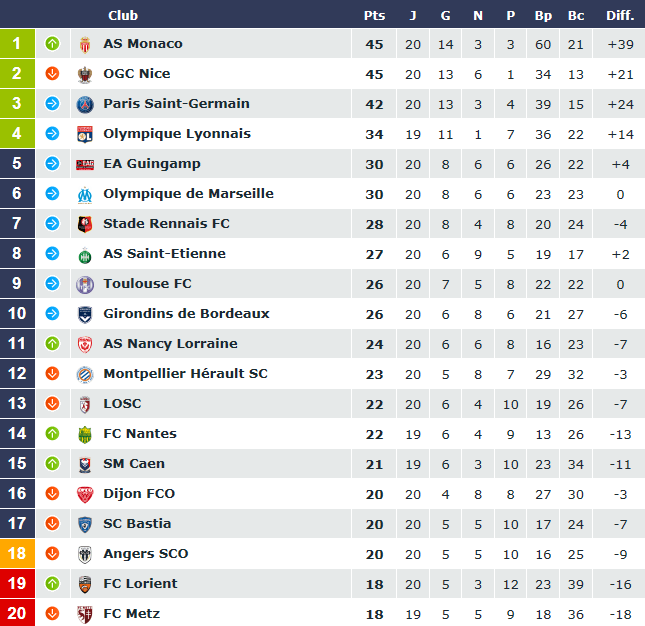This screenshot has width=645, height=626.
Task: Open the OGC Nice team link
Action: (137, 74)
